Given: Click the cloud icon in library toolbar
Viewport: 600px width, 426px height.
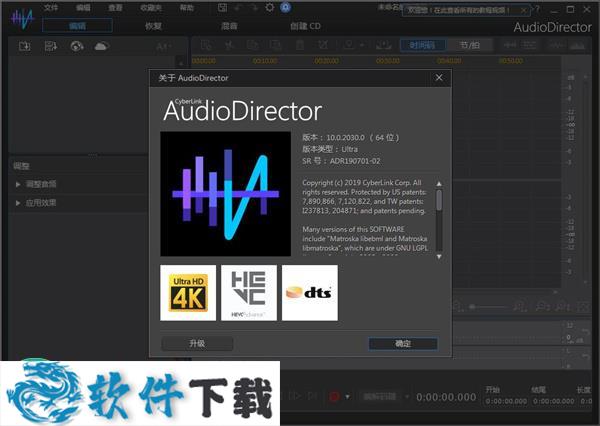Looking at the screenshot, I should coord(101,46).
